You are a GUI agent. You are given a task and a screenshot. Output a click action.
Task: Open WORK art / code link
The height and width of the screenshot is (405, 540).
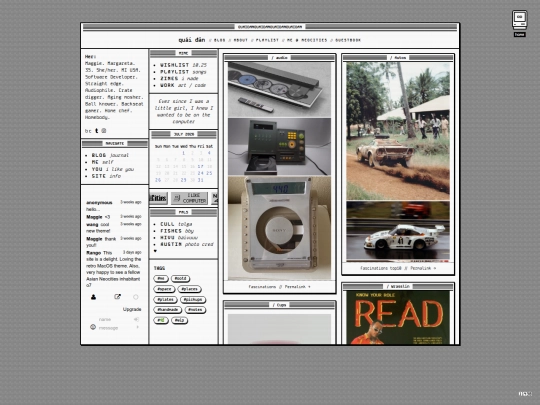(x=183, y=85)
